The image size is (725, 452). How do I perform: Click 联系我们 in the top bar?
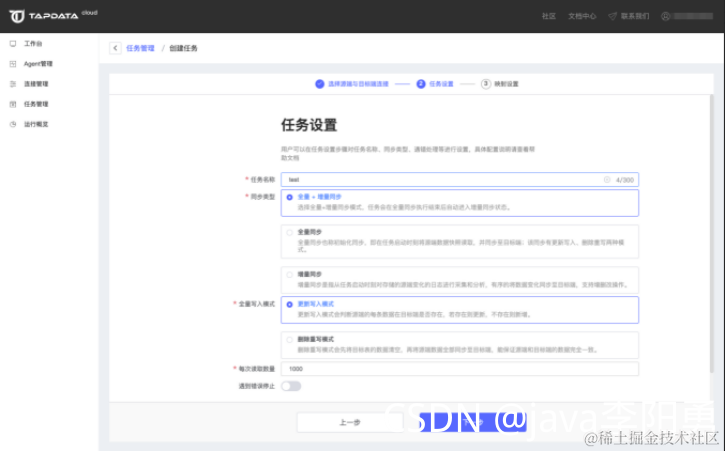635,16
